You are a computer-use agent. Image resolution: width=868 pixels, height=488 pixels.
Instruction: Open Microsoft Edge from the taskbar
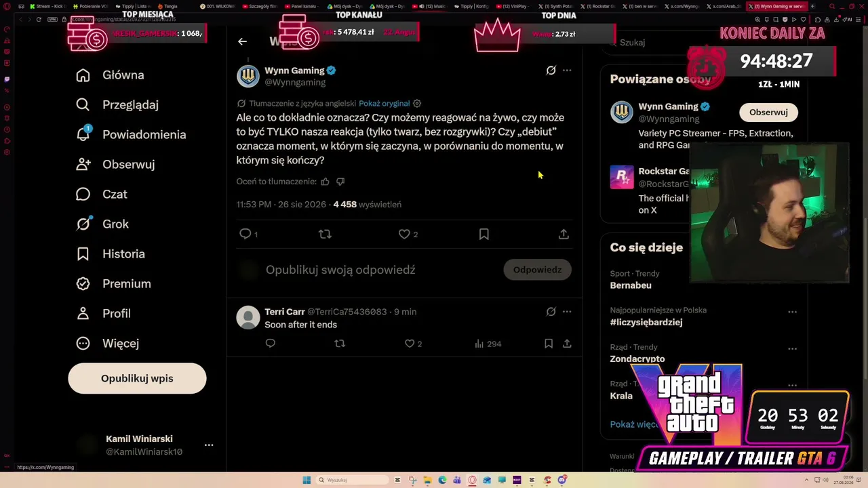click(x=442, y=480)
